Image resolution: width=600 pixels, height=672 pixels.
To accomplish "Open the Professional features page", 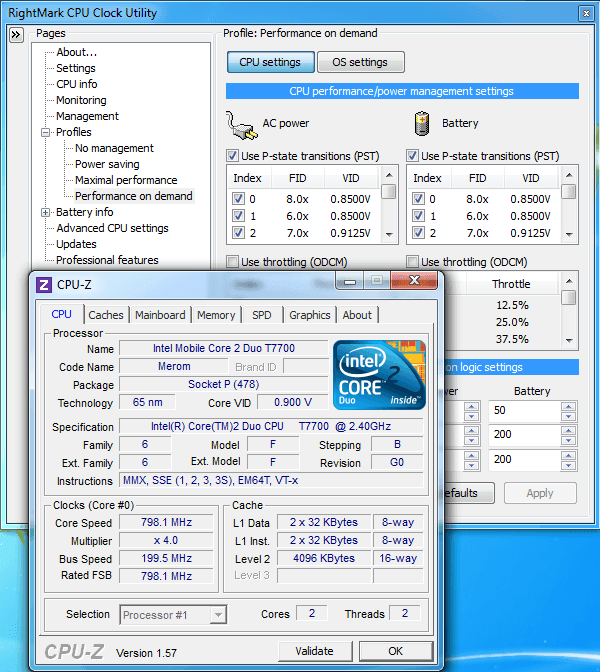I will coord(107,260).
